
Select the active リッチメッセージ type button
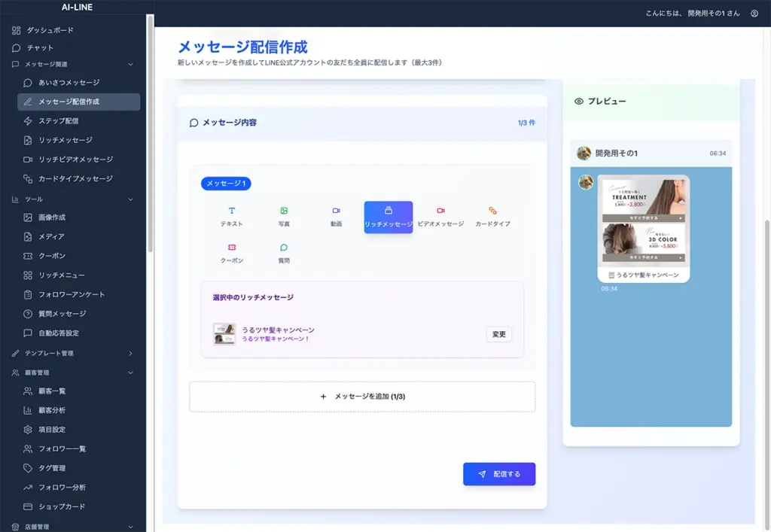click(388, 217)
